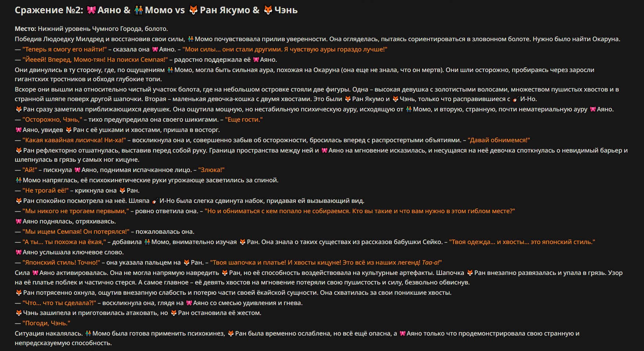The height and width of the screenshot is (351, 644).
Task: Click the quote 'Что… что ты сделала?!'
Action: pyautogui.click(x=59, y=303)
